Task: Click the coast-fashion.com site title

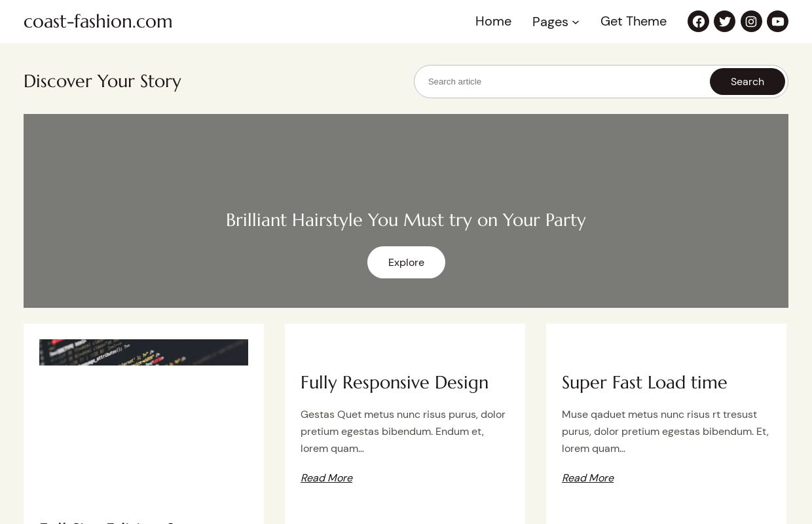Action: click(98, 22)
